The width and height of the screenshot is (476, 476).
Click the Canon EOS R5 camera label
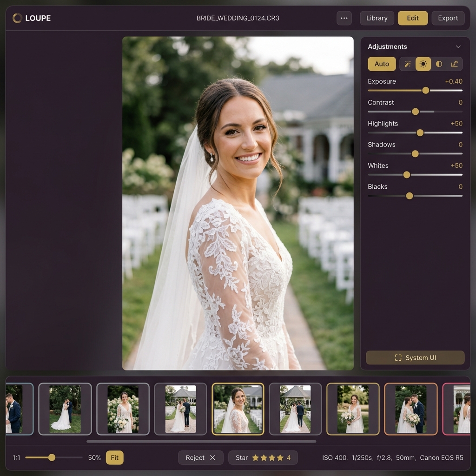coord(442,457)
